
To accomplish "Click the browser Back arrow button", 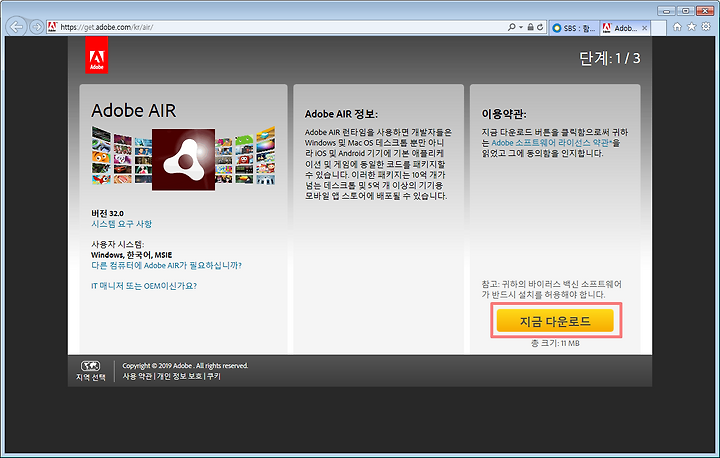I will [17, 27].
